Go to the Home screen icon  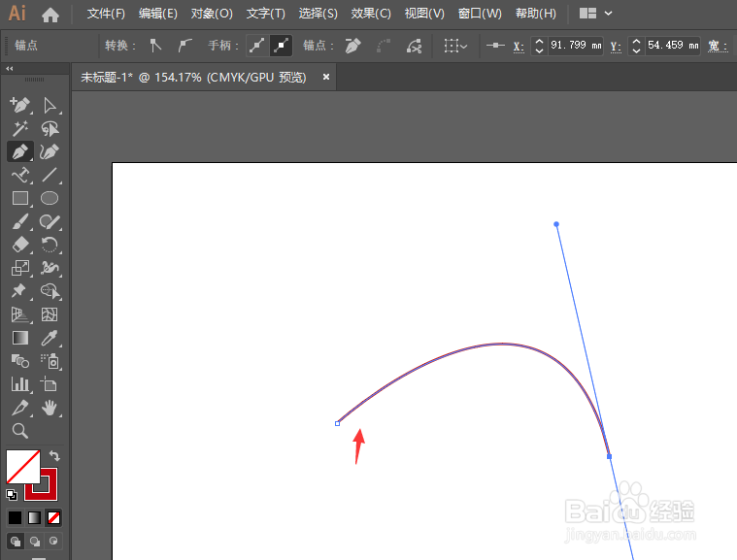(x=50, y=15)
